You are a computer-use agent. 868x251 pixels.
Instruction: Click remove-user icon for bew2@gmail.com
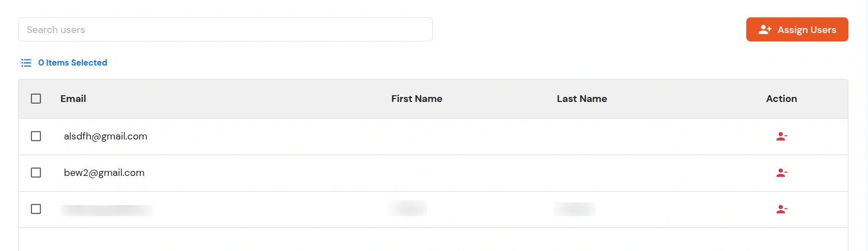coord(782,173)
